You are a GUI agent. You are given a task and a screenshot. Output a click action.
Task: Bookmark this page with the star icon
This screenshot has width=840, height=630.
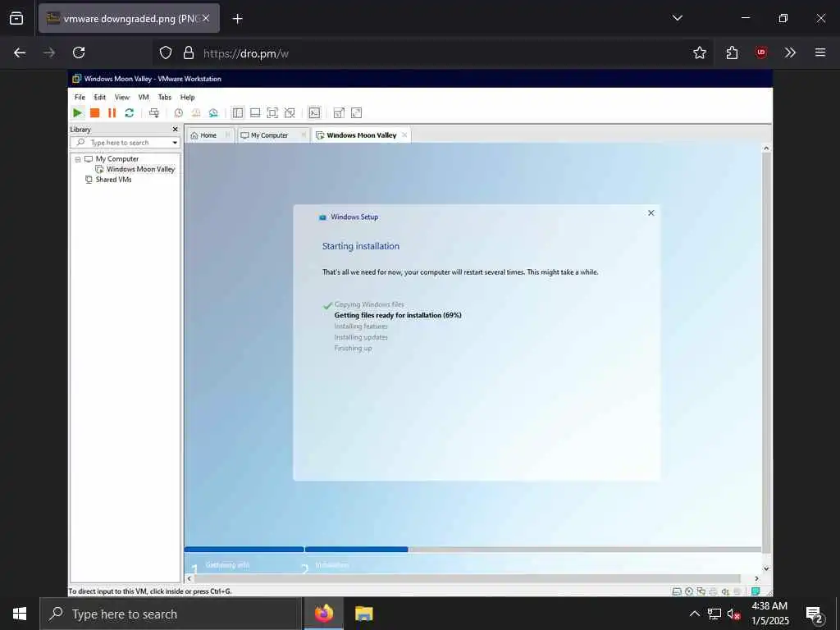click(x=699, y=52)
